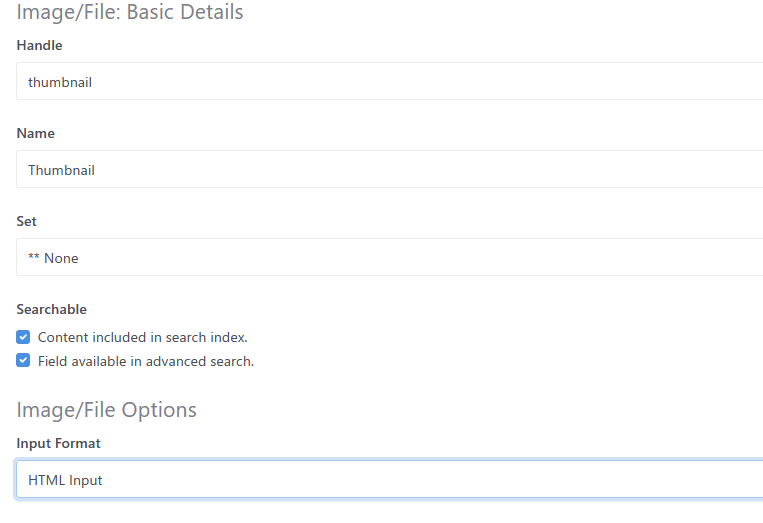Screen dimensions: 763x523
Task: Open the Input Format dropdown
Action: pyautogui.click(x=390, y=480)
